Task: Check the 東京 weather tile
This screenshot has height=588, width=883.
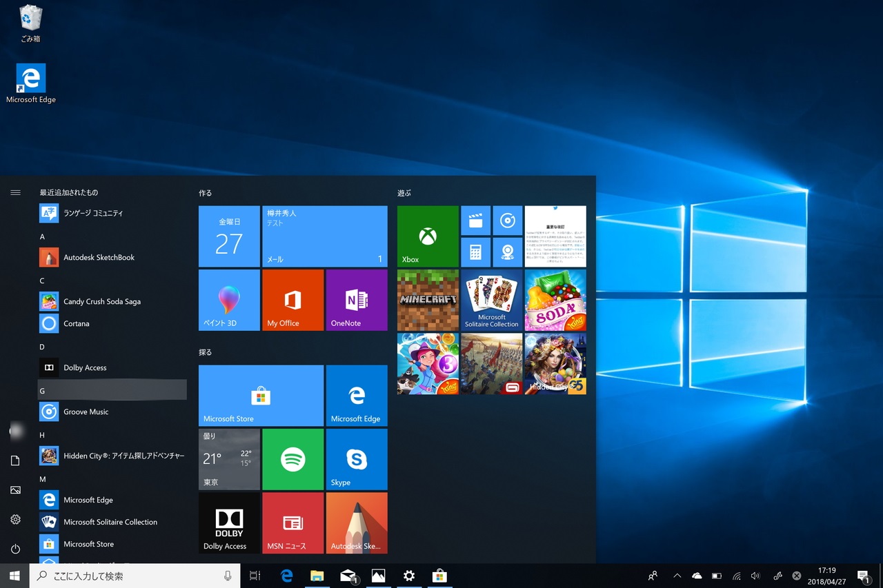Action: pos(229,459)
